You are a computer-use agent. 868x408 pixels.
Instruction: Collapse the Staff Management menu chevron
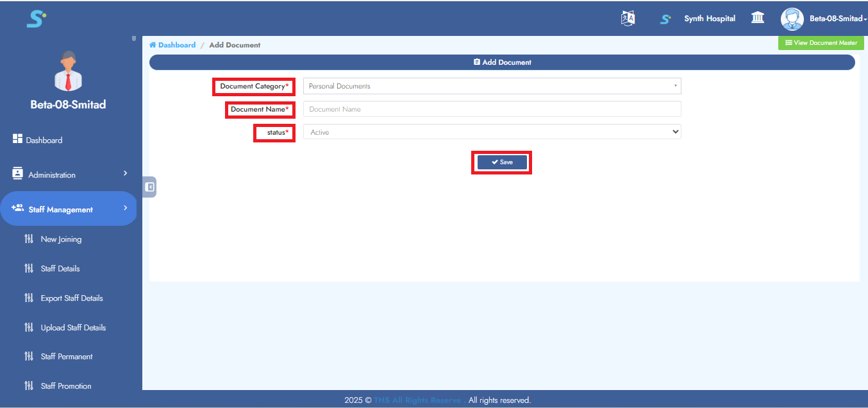pyautogui.click(x=125, y=208)
